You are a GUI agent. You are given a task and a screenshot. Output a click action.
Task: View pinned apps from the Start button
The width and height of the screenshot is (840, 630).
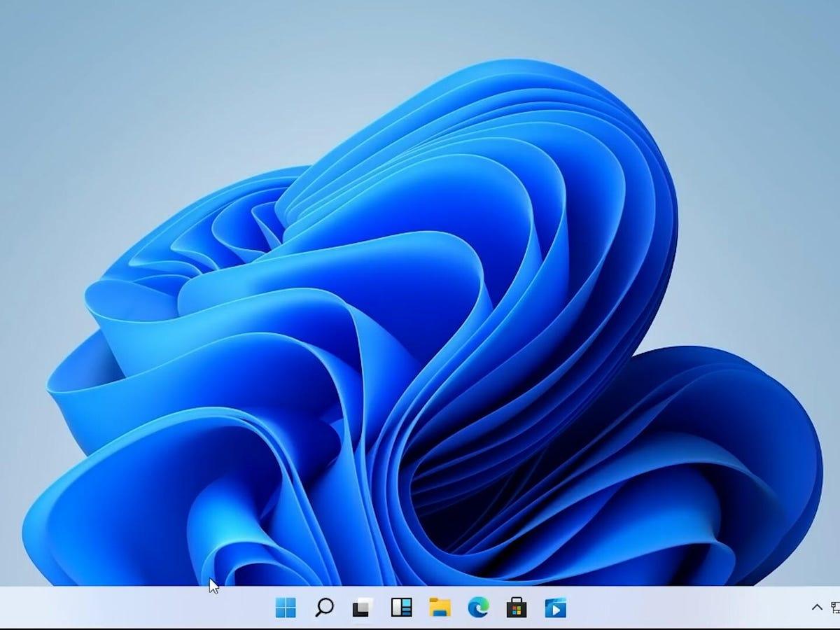[x=286, y=608]
